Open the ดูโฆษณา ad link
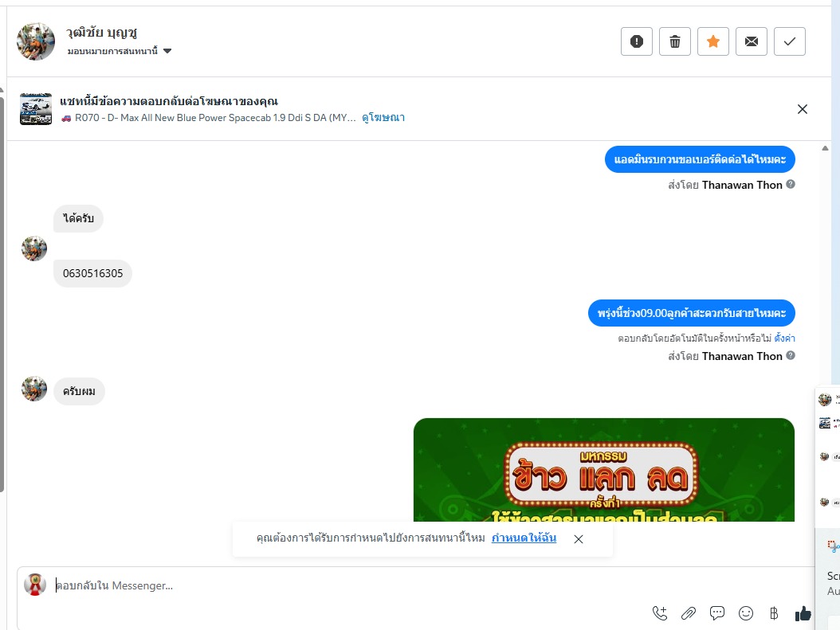This screenshot has width=840, height=630. tap(383, 118)
